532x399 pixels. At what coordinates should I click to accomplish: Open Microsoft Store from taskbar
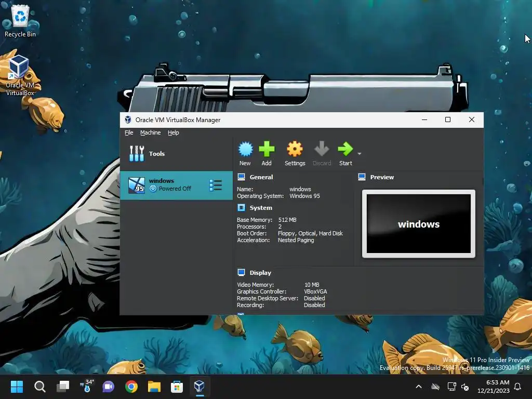tap(177, 387)
